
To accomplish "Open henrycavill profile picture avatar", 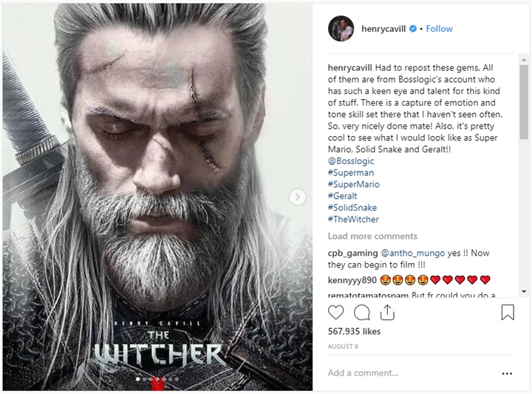I will coord(341,29).
